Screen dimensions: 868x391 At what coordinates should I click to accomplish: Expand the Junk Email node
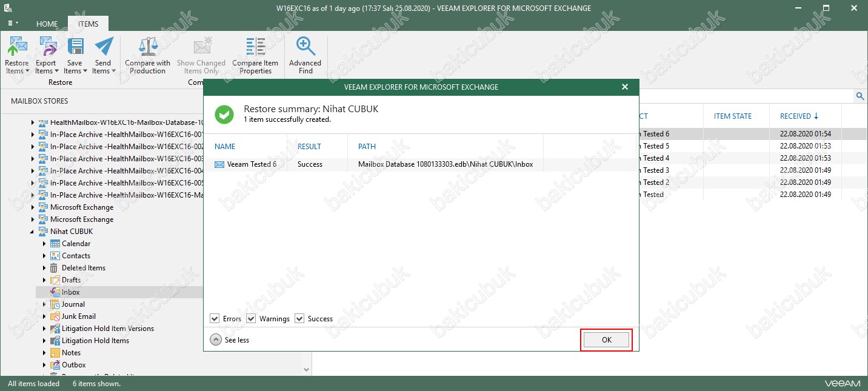[44, 316]
